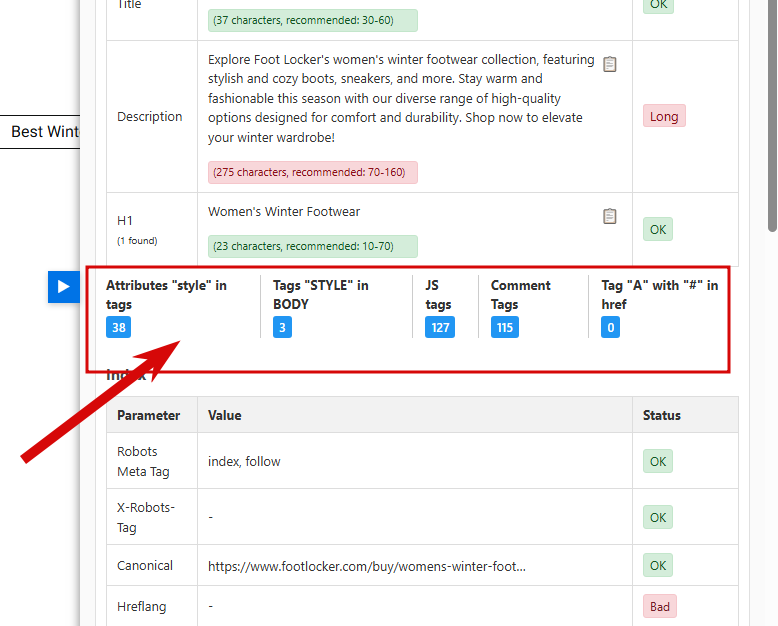This screenshot has height=626, width=778.
Task: Click the Comment Tags count 115 badge
Action: point(504,327)
